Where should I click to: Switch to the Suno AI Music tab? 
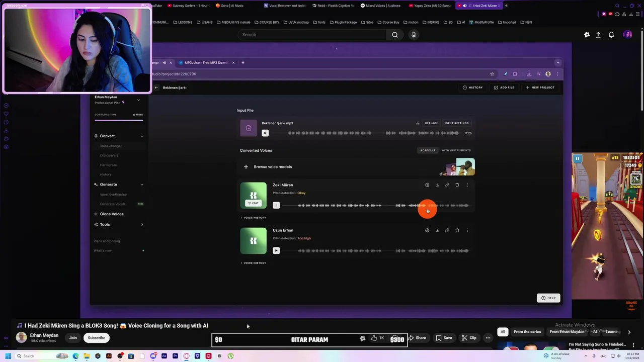point(232,6)
